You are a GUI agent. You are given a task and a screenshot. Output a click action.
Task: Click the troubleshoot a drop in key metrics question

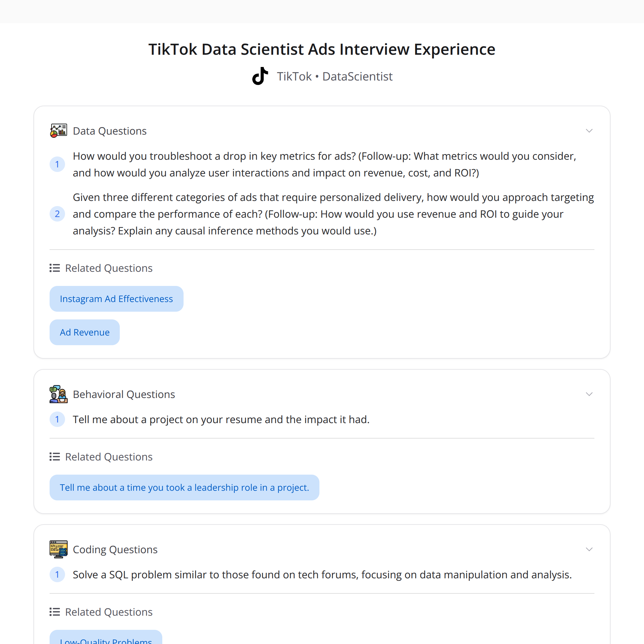325,164
